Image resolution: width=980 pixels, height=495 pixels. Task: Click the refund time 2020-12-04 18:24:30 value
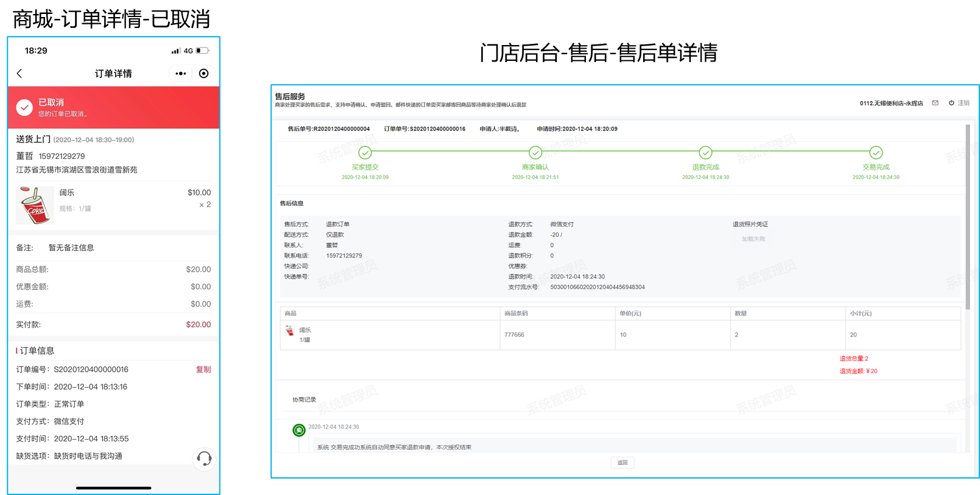(577, 277)
